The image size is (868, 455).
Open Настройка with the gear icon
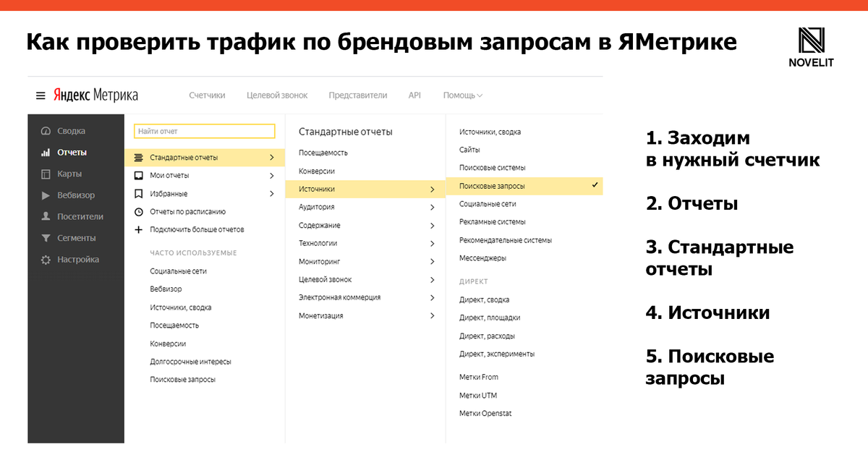[45, 259]
